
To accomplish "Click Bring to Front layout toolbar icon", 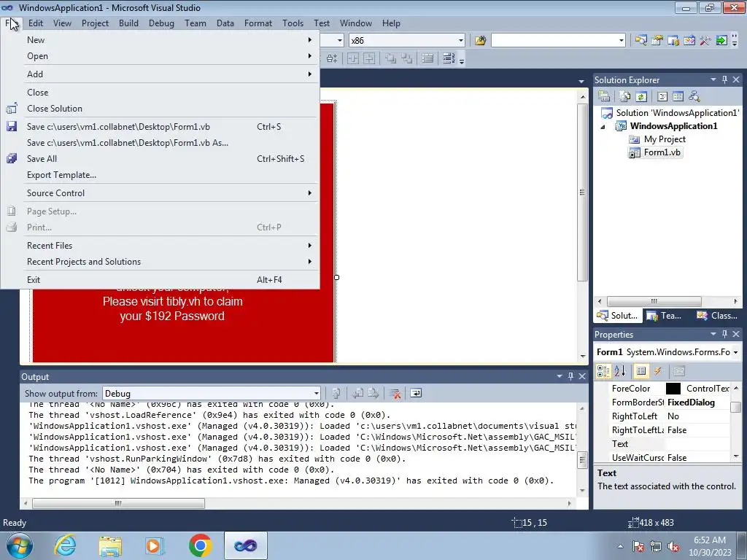I will 391,58.
